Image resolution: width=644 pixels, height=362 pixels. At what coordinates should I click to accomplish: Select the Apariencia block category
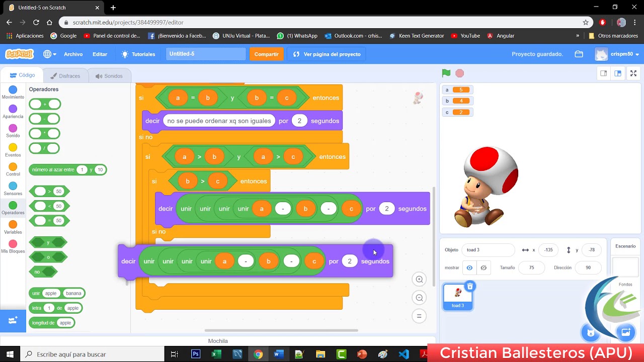(13, 112)
